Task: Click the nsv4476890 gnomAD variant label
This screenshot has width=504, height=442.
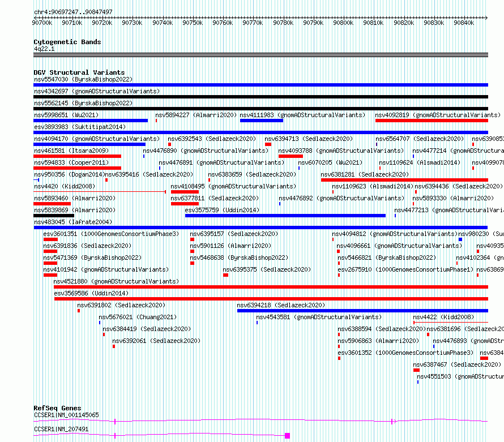Action: click(x=206, y=151)
